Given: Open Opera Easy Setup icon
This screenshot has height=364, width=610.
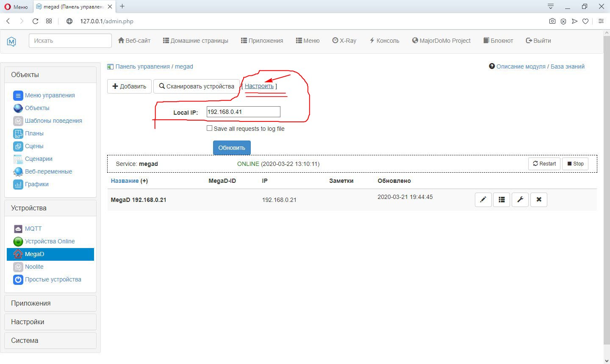Looking at the screenshot, I should 601,21.
